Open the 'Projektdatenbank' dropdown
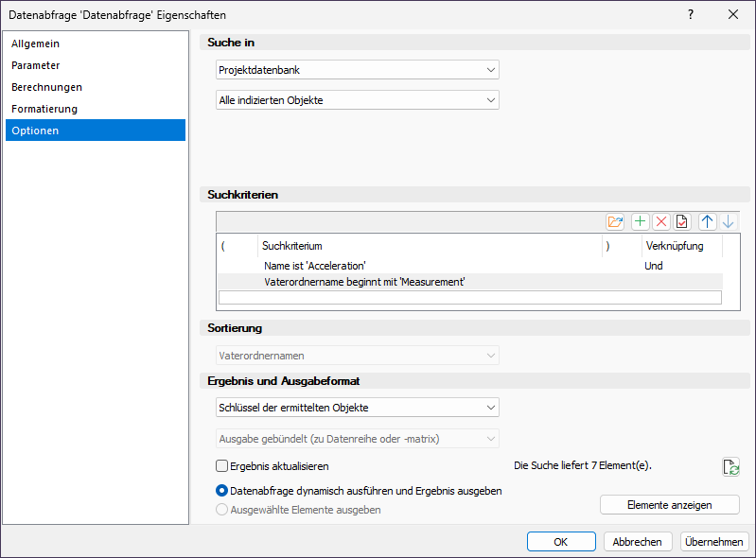Screen dimensions: 756x558 coord(357,70)
